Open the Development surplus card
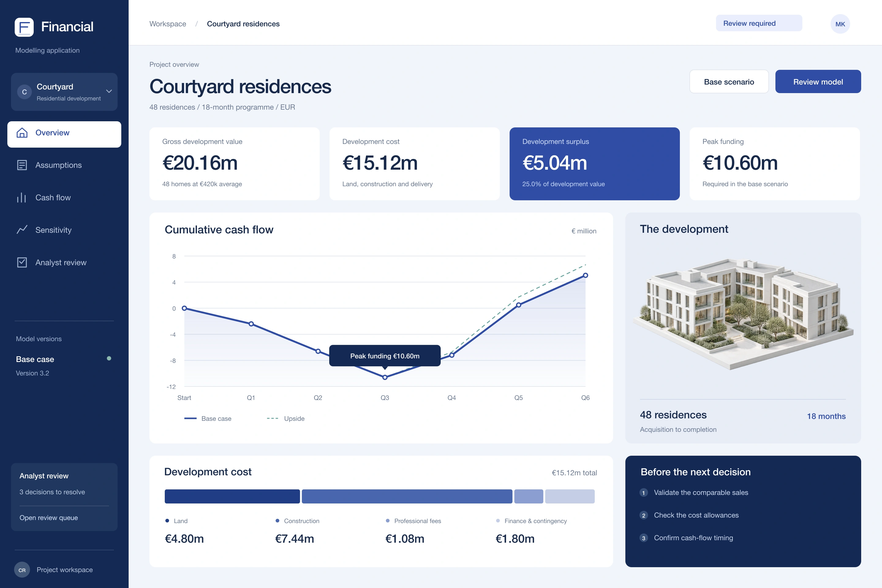Screen dimensions: 882x588 594,164
